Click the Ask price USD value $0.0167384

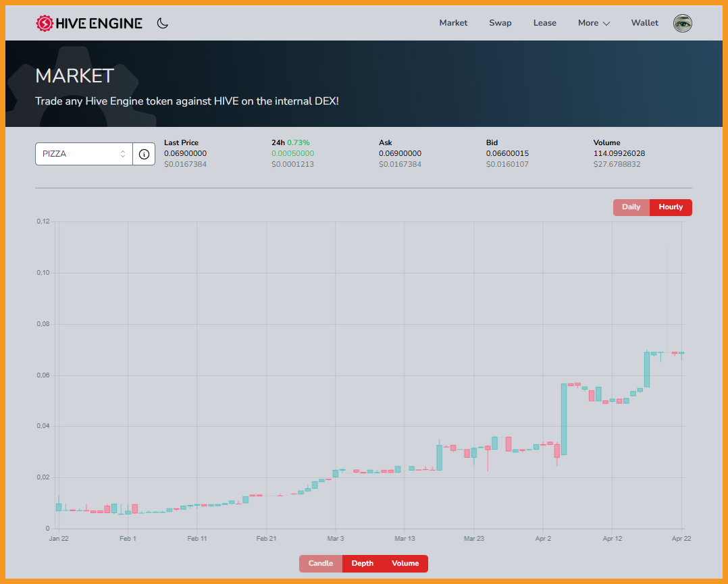(x=400, y=164)
